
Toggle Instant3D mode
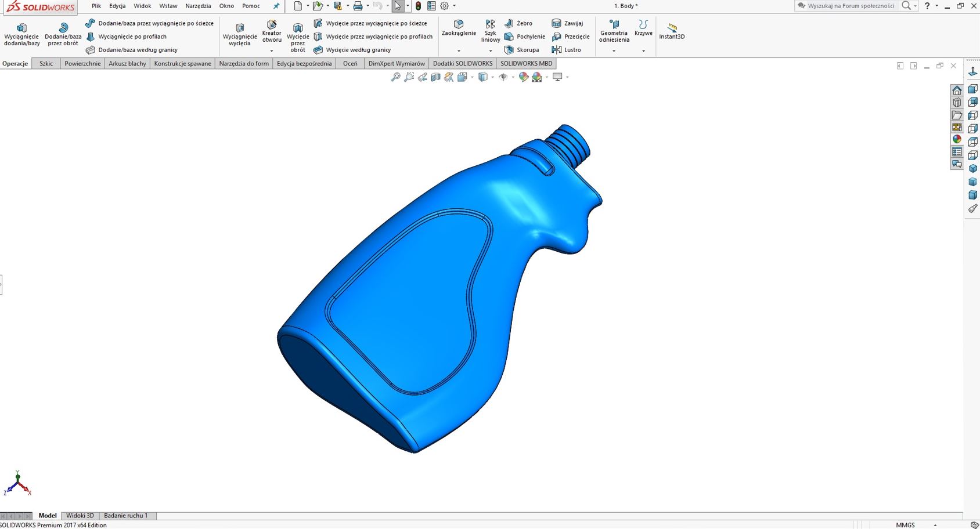[x=672, y=31]
